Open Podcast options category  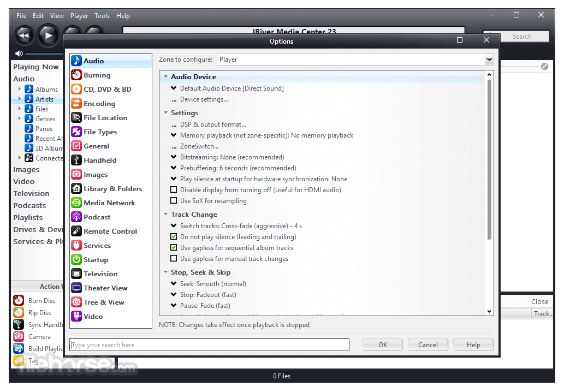click(x=91, y=217)
